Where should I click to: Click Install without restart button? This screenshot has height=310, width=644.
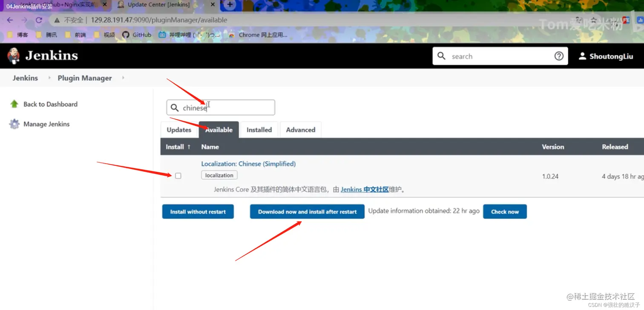pyautogui.click(x=198, y=211)
